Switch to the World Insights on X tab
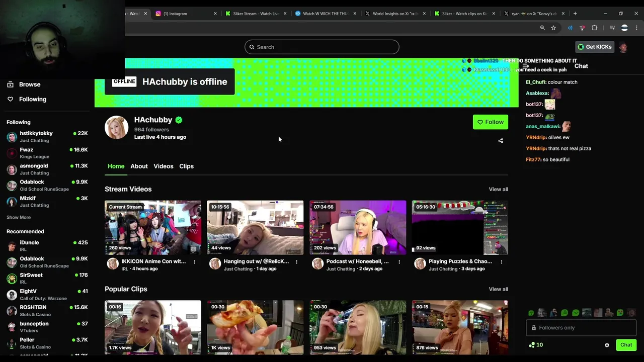This screenshot has height=362, width=644. (x=395, y=14)
